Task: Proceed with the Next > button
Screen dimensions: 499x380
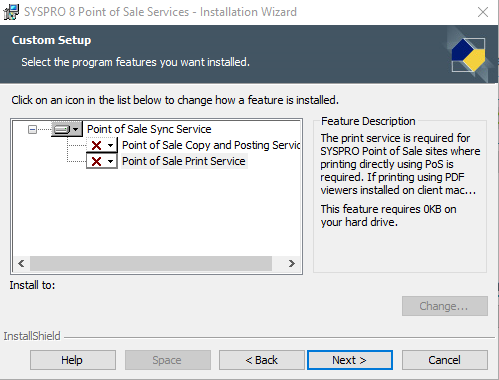Action: point(350,360)
